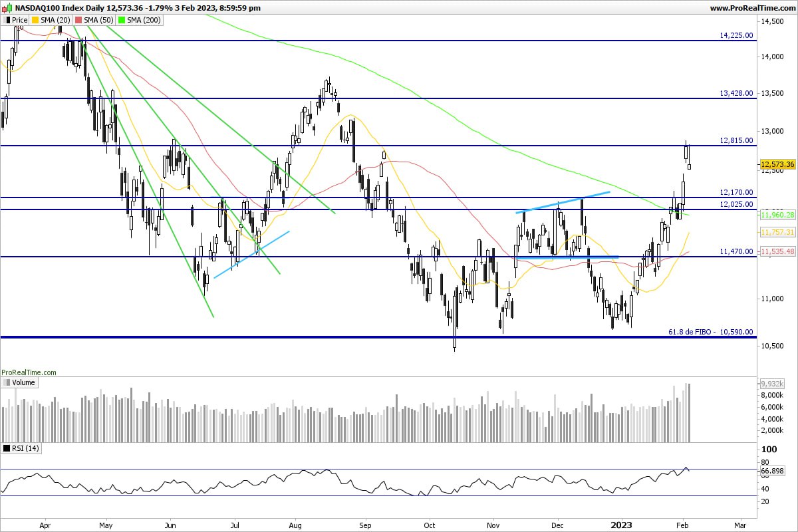Click the green SMA (200) legend swatch

click(x=120, y=20)
